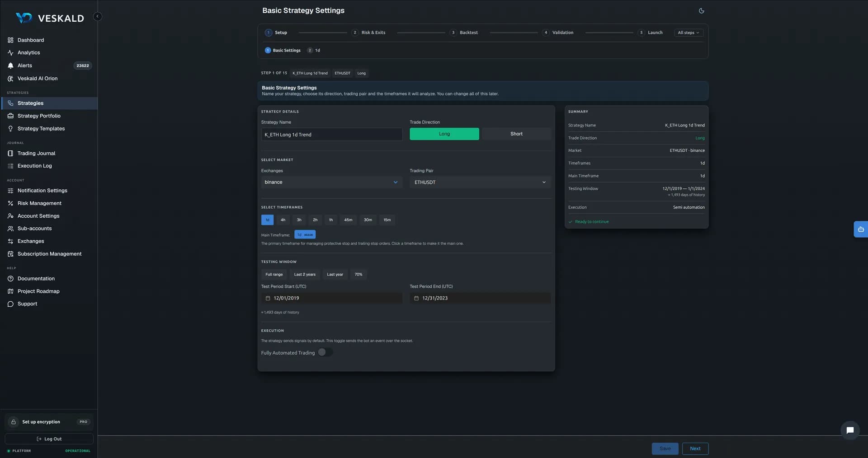Click the calendar icon in Test Period Start
This screenshot has width=868, height=458.
(x=268, y=298)
